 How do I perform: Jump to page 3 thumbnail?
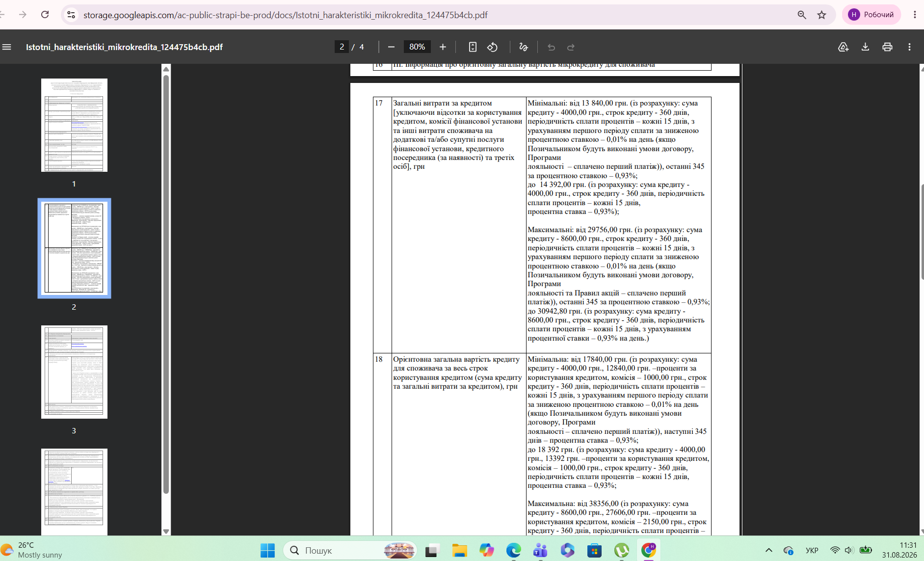click(74, 372)
